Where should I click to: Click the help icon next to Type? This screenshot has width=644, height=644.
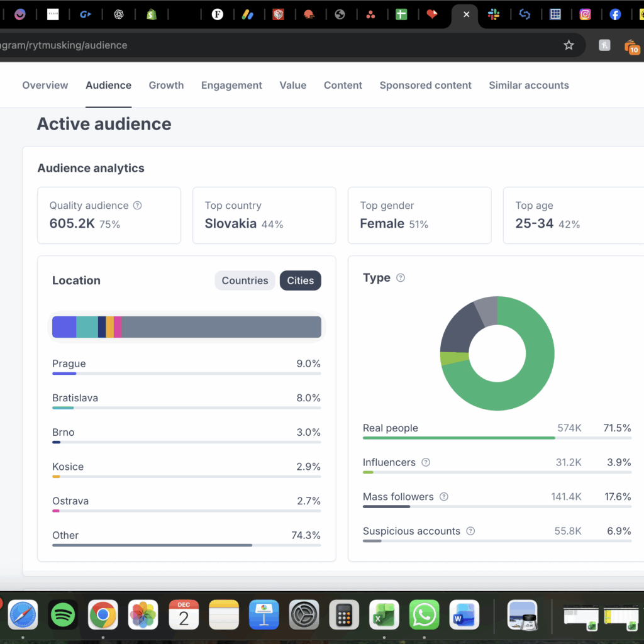401,278
